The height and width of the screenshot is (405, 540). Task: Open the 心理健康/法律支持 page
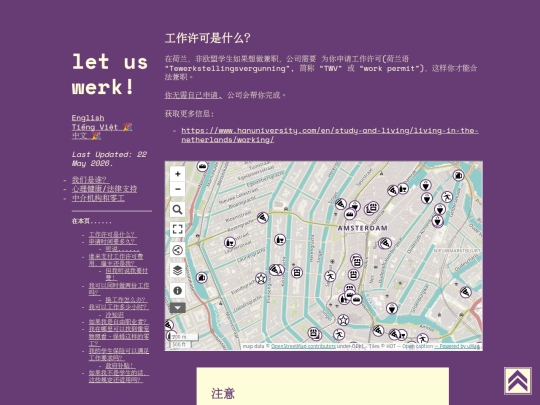[x=104, y=189]
